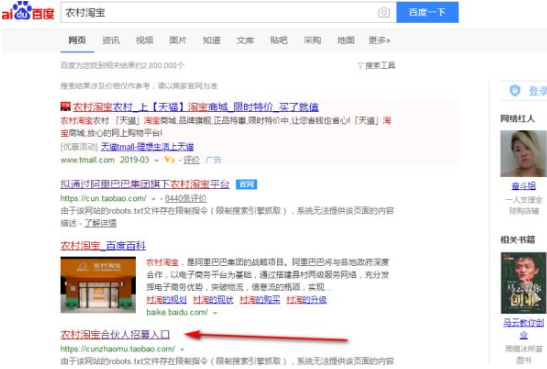Click the 奋斗姐 portrait thumbnail
Image resolution: width=547 pixels, height=369 pixels.
tap(523, 153)
